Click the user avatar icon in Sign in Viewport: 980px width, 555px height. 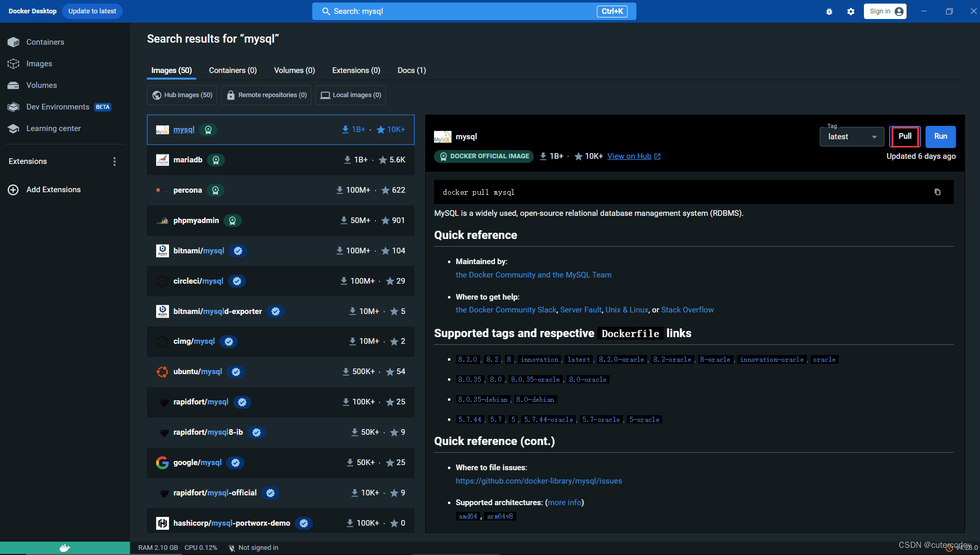pyautogui.click(x=899, y=11)
